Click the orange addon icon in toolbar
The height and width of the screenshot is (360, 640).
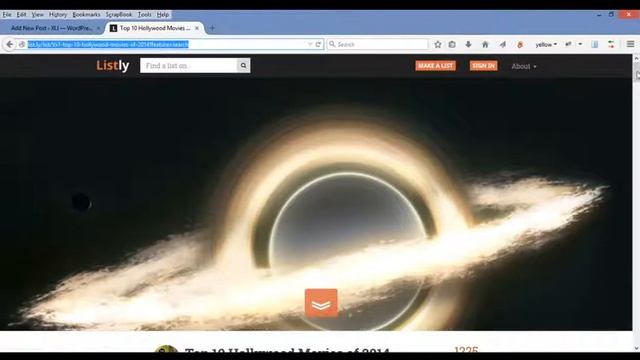(x=520, y=44)
